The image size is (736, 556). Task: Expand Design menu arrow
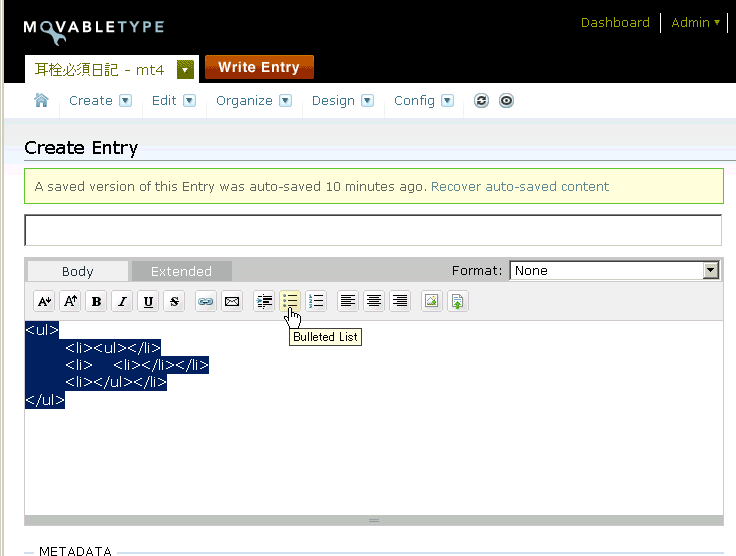pos(368,100)
